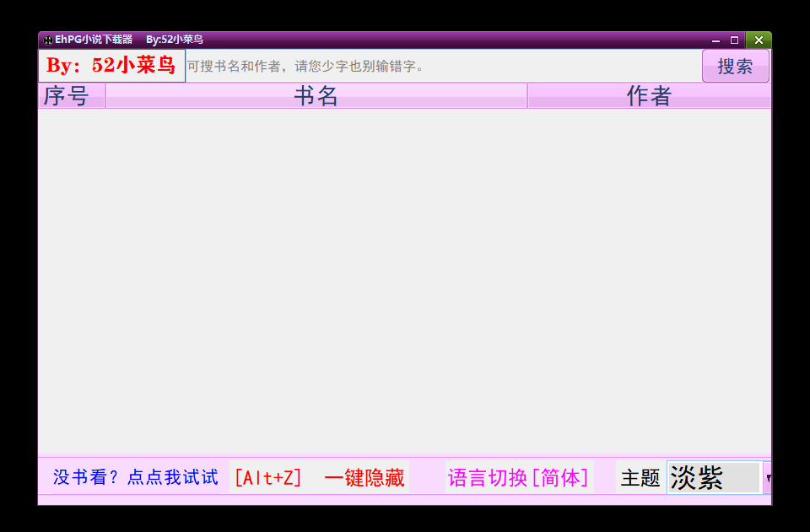
Task: Click the 书名 column header
Action: click(316, 96)
